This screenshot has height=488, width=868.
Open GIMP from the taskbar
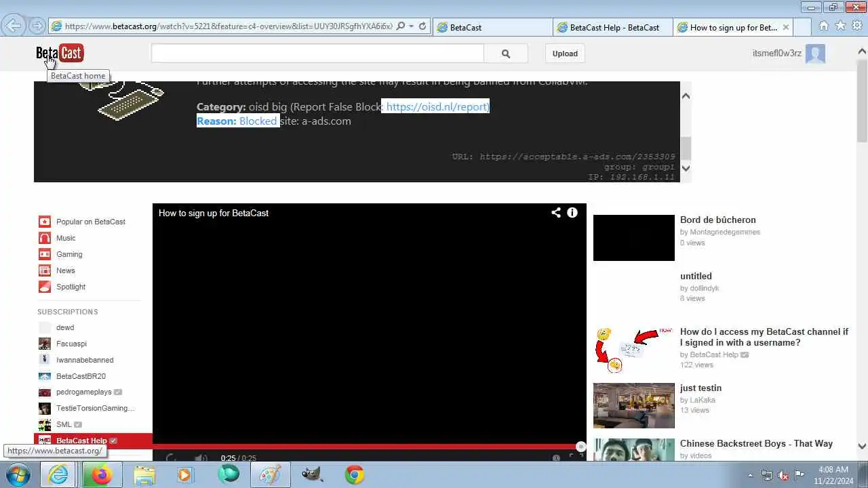(x=312, y=474)
